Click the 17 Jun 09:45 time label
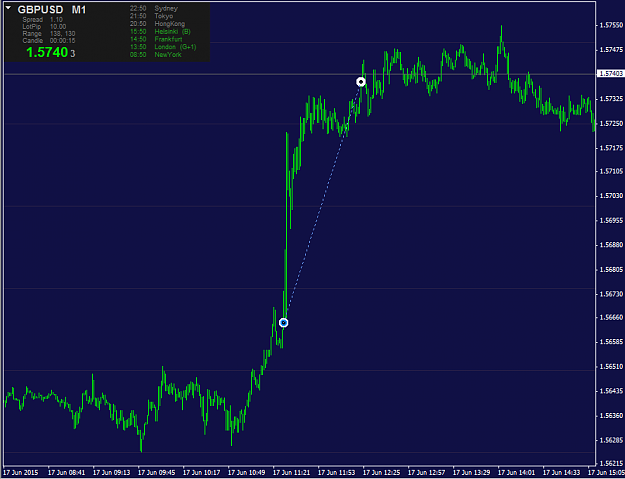The height and width of the screenshot is (479, 625). (157, 473)
